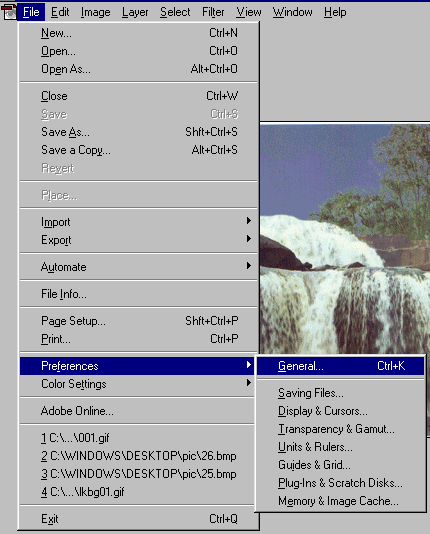
Task: Open the Color Settings submenu
Action: [x=137, y=384]
